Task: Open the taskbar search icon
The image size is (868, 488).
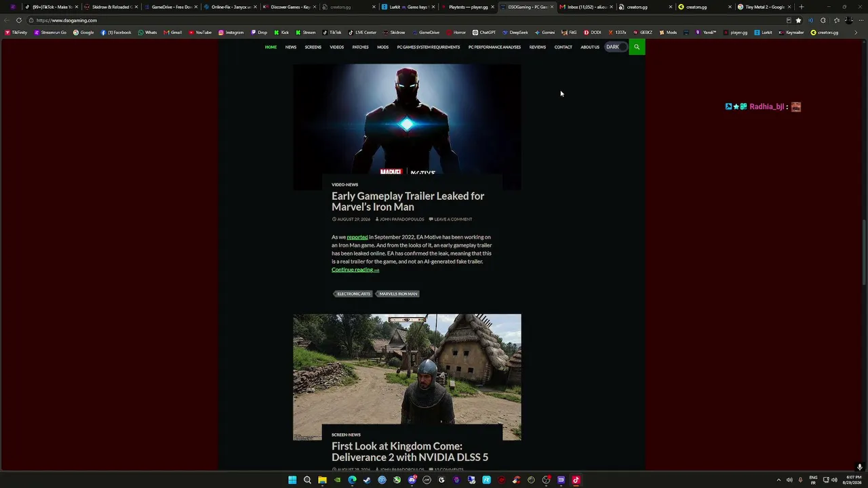Action: [307, 480]
